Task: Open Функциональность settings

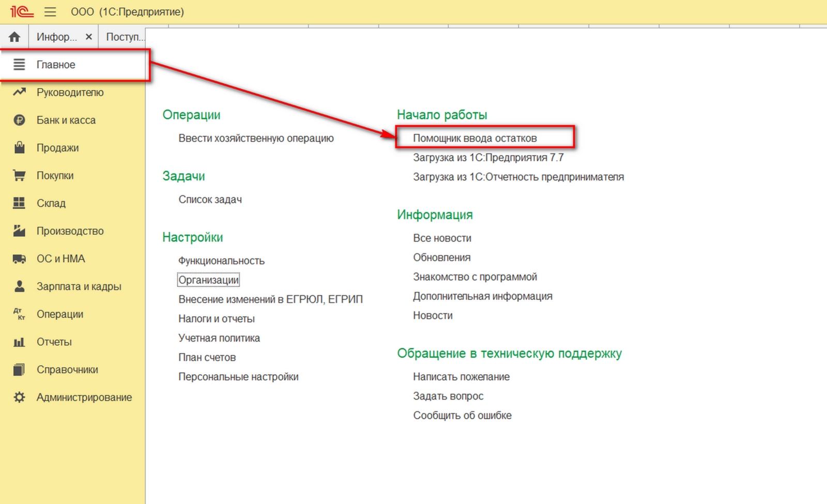Action: (x=222, y=261)
